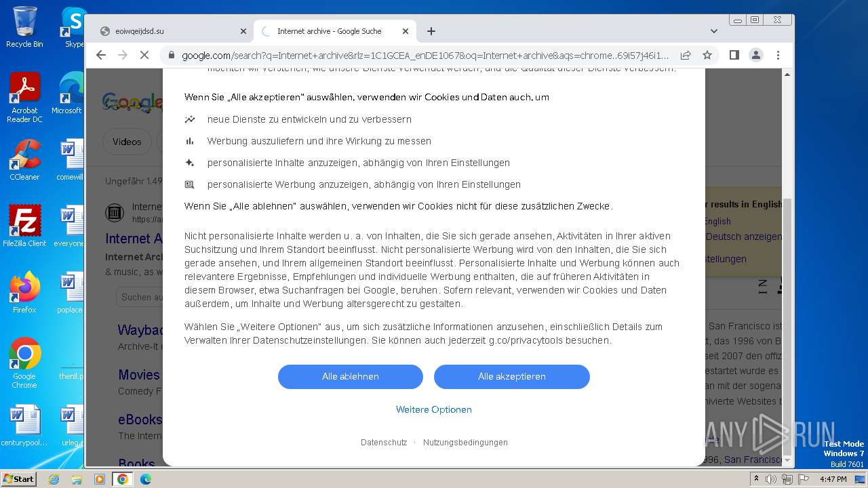Click the taskbar clock showing 4:47 PM
This screenshot has width=868, height=488.
coord(833,479)
